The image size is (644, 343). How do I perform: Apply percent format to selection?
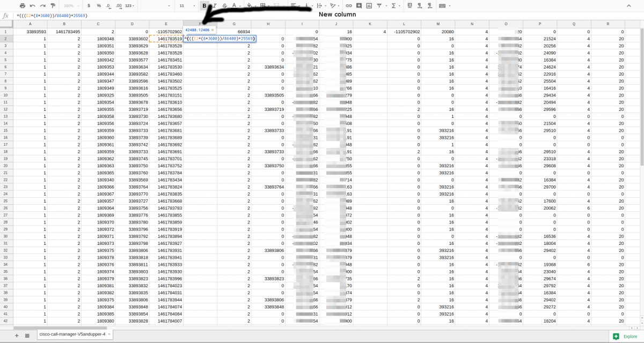tap(99, 5)
